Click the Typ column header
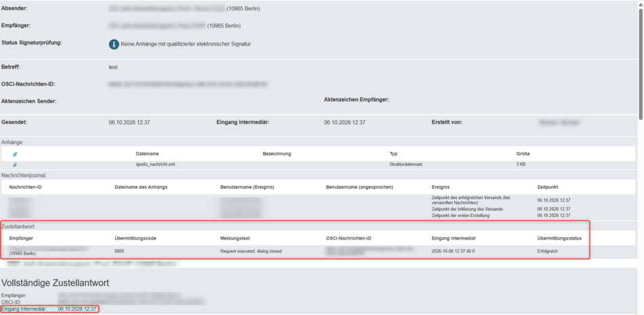The width and height of the screenshot is (644, 315). (x=393, y=154)
